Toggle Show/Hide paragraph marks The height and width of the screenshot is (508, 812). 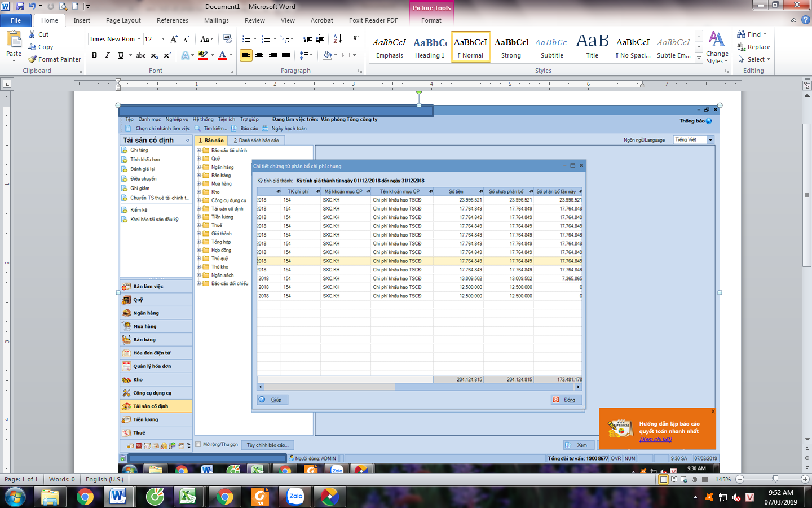click(356, 39)
